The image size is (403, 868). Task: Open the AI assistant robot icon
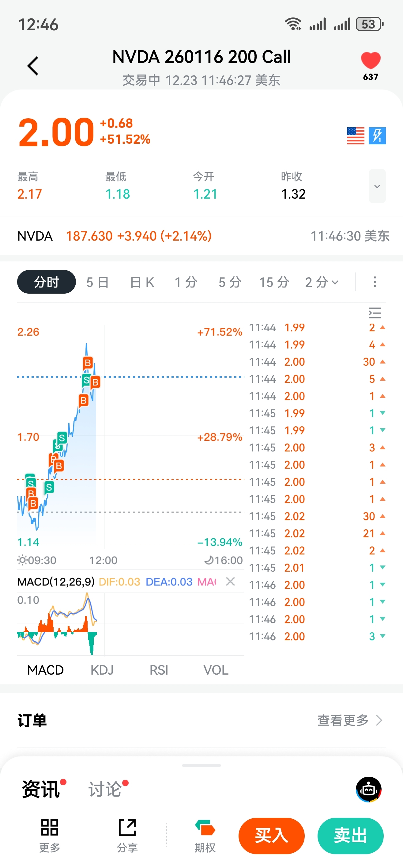pyautogui.click(x=368, y=789)
